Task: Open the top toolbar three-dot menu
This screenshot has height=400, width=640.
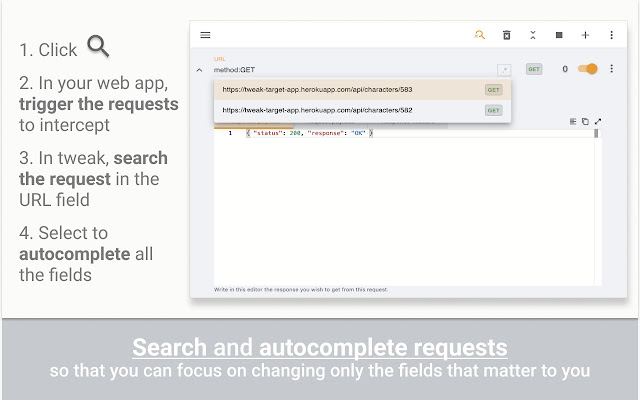Action: 612,35
